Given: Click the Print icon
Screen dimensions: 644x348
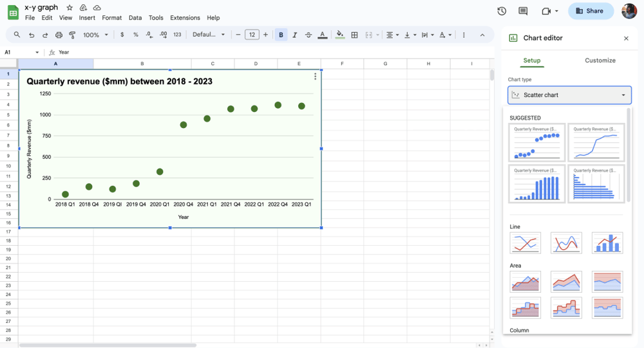Looking at the screenshot, I should 59,35.
